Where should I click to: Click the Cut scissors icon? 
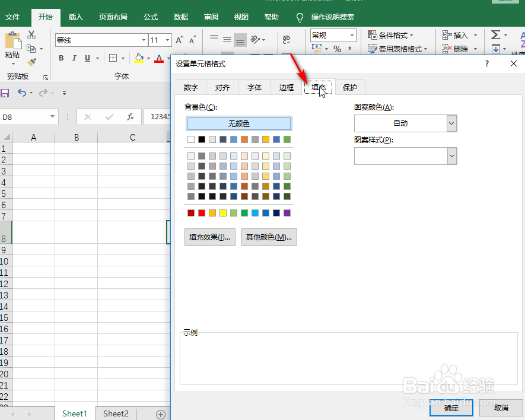31,35
